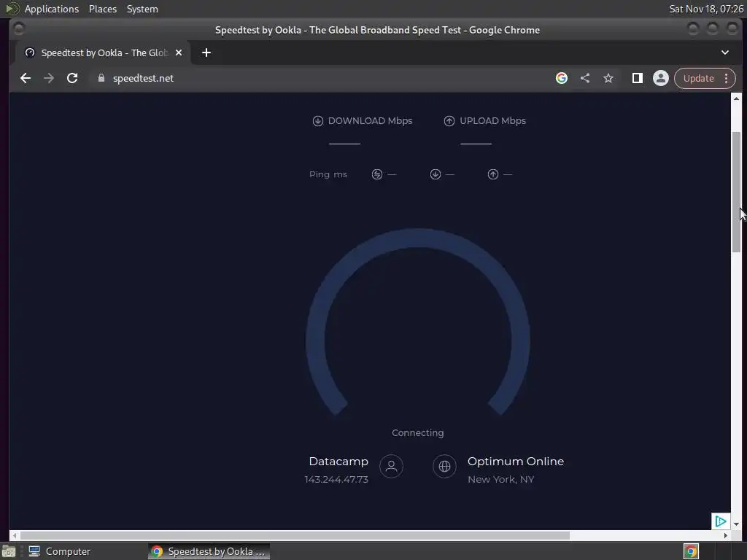The height and width of the screenshot is (560, 747).
Task: Click the AdChoices icon at bottom right
Action: click(720, 521)
